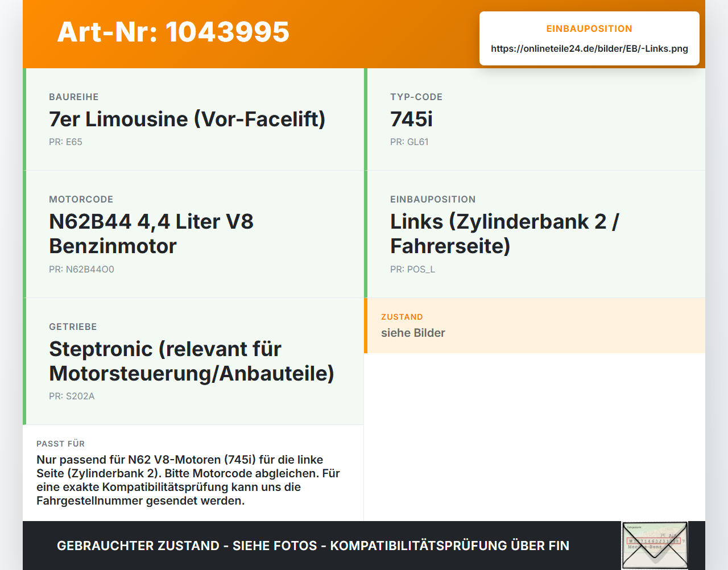
Task: Click the TYP-CODE label
Action: [416, 97]
